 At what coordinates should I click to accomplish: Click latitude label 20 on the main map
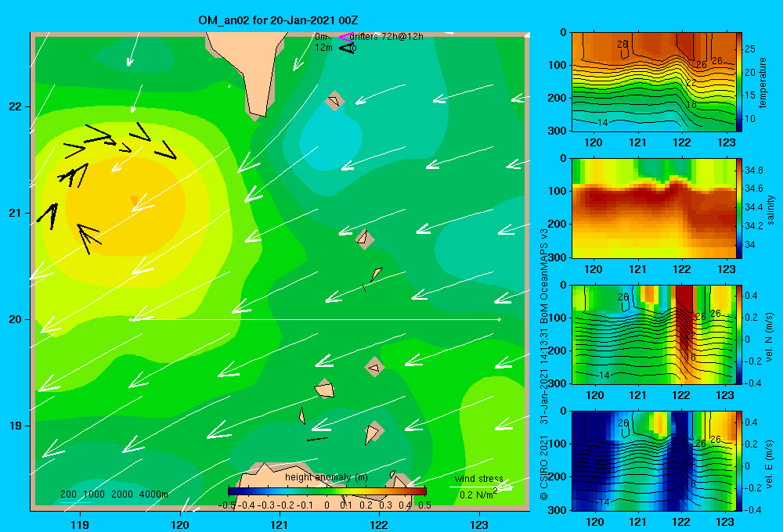[15, 319]
